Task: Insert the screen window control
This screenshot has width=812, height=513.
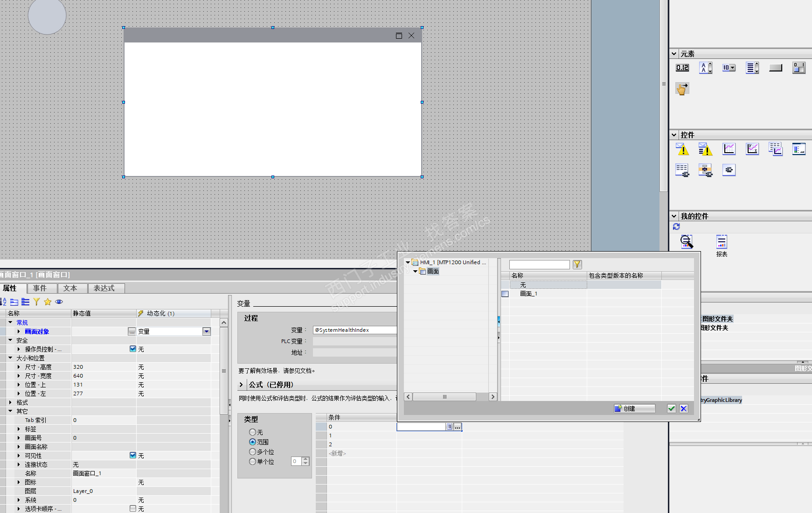Action: point(799,149)
